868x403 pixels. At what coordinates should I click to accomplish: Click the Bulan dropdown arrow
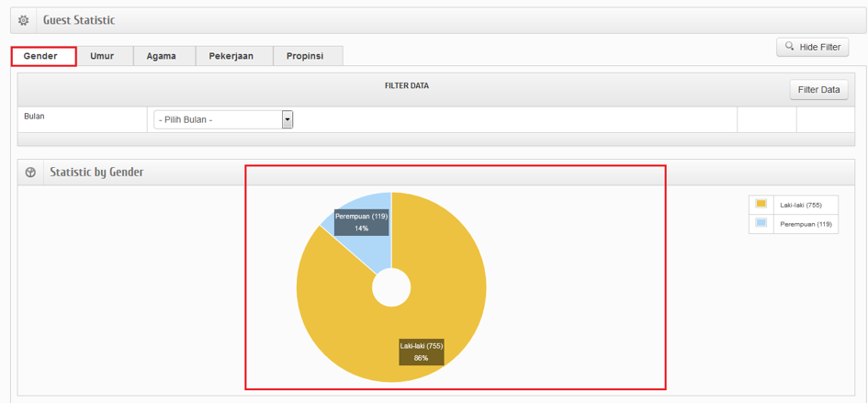pos(287,119)
